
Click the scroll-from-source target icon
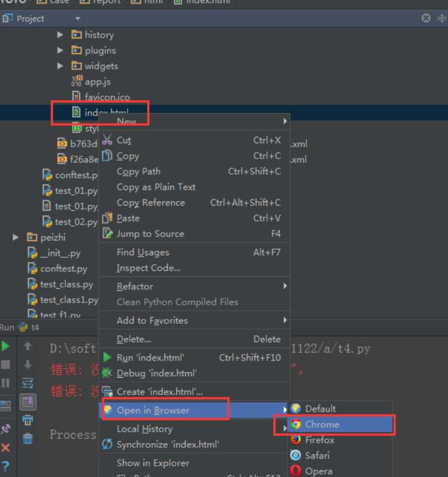426,18
